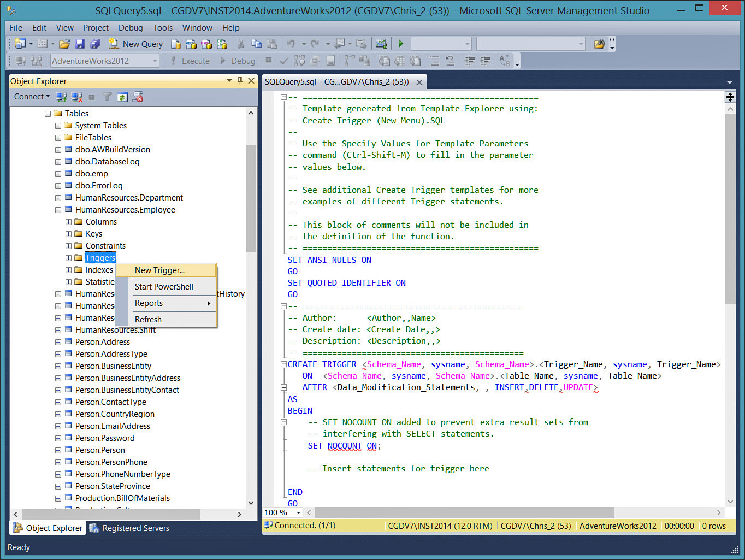Click the Cut scissors icon
The width and height of the screenshot is (745, 560).
click(x=240, y=44)
